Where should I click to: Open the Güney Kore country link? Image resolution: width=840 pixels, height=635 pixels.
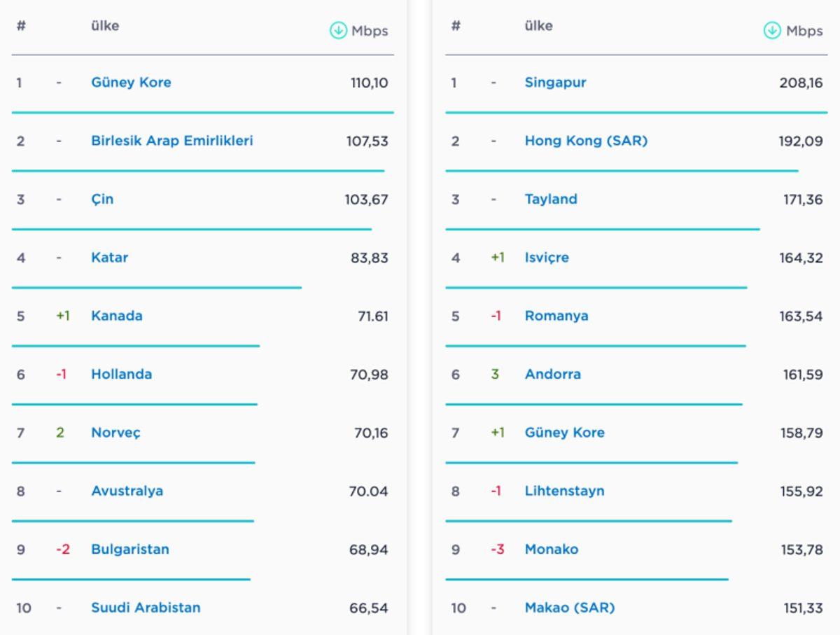tap(130, 82)
